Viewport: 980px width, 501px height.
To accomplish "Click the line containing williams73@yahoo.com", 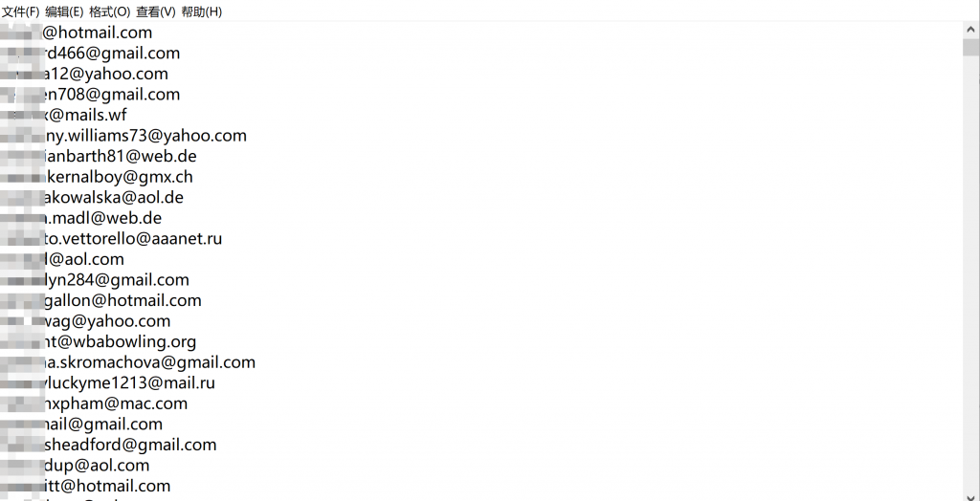I will tap(123, 136).
